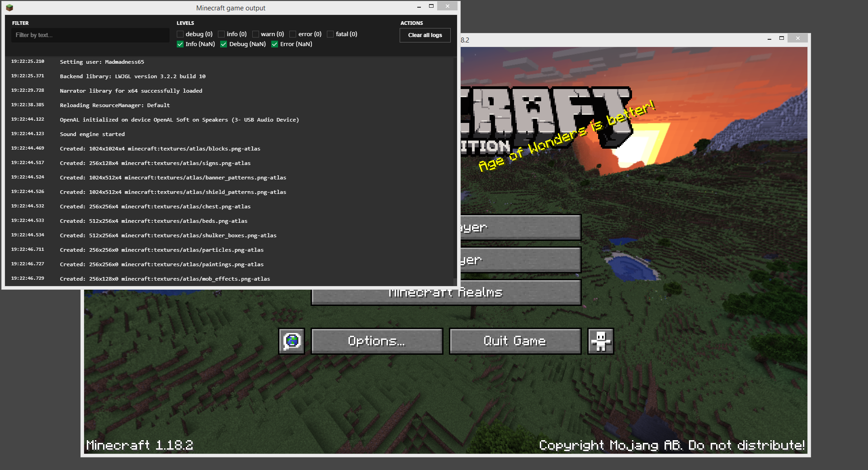Uncheck the Debug (NaN) checkbox
The height and width of the screenshot is (470, 868).
tap(223, 44)
